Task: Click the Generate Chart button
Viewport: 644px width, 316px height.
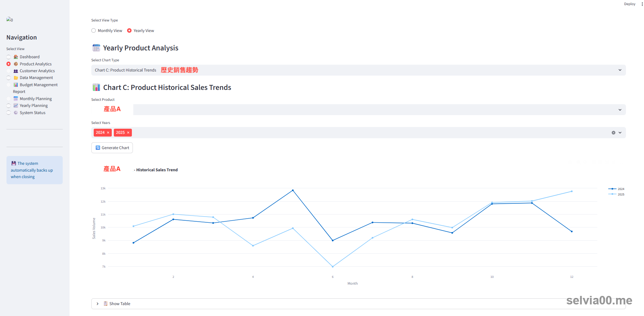Action: 112,148
